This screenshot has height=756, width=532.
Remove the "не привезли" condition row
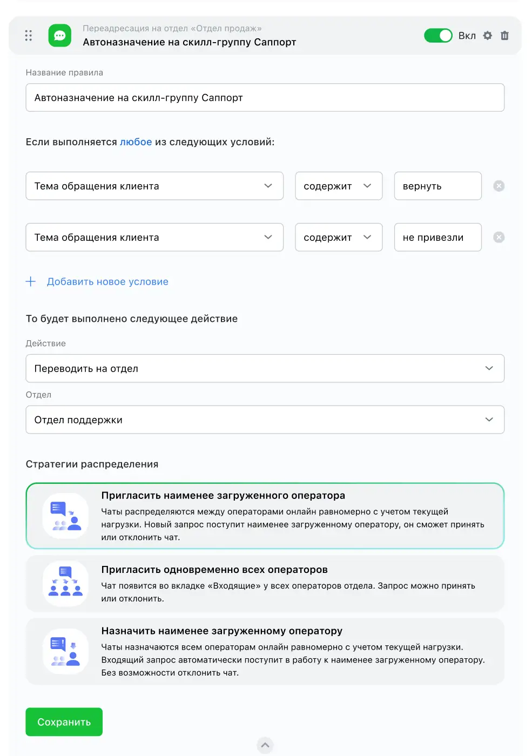click(499, 238)
